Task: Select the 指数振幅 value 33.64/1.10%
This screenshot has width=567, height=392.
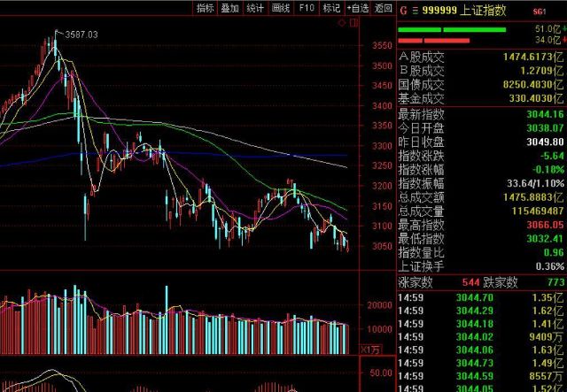Action: (x=535, y=183)
